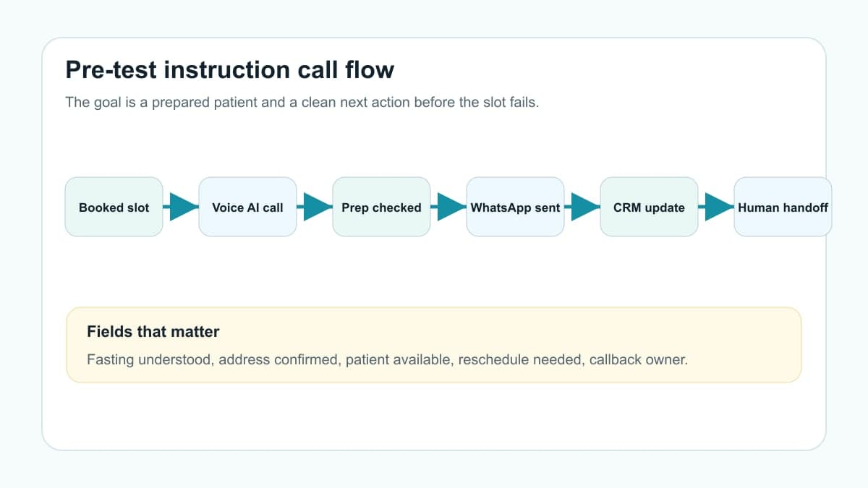Screen dimensions: 868x488
Task: Select the WhatsApp sent step
Action: tap(515, 207)
